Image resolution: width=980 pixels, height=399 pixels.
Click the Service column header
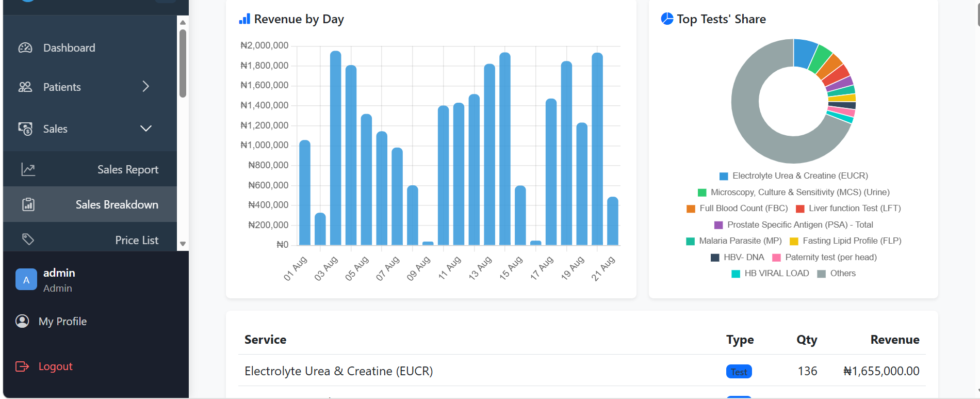265,340
